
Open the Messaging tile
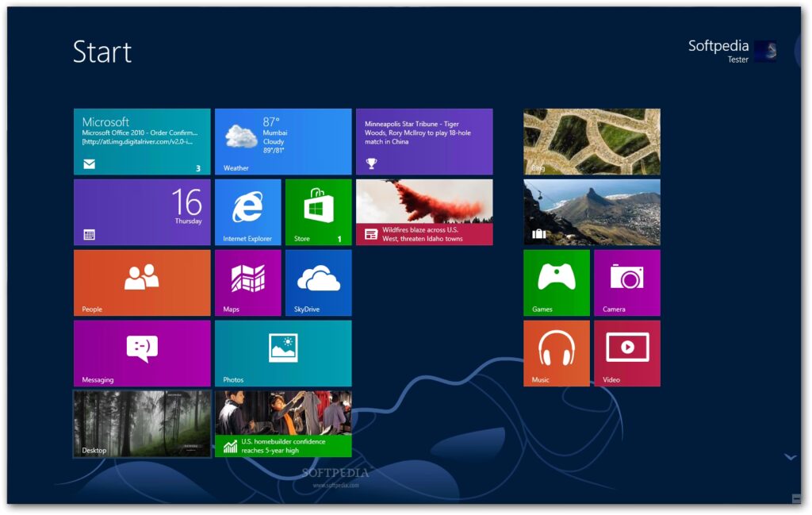point(142,353)
